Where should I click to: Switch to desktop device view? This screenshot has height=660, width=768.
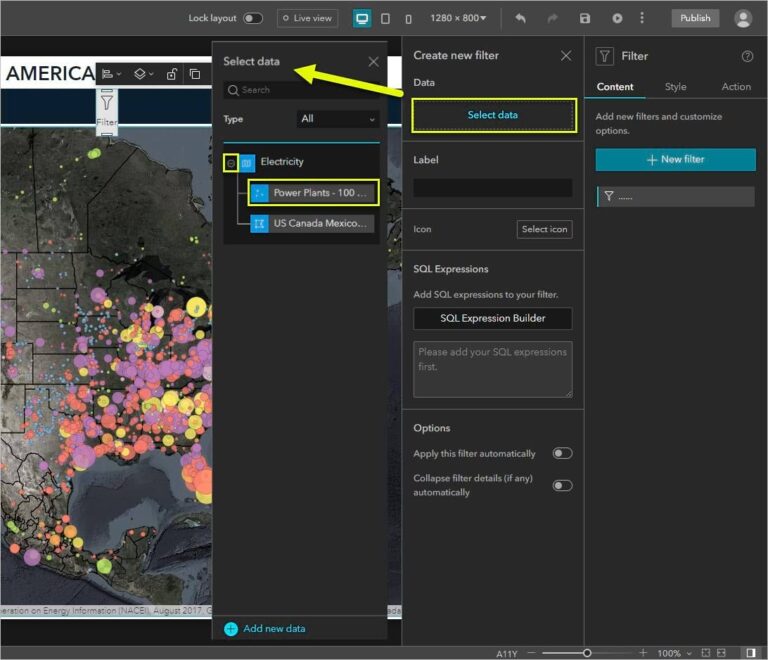click(362, 18)
